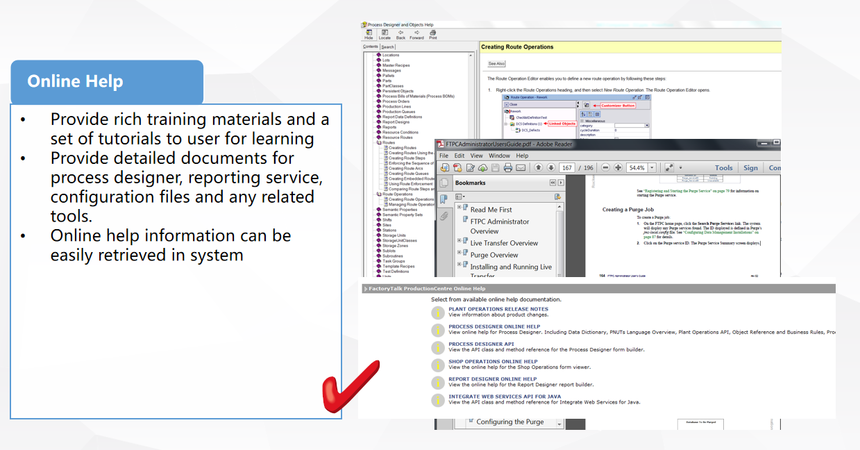Open the Tools pane in Adobe Reader
Screen dimensions: 860x450
coord(723,168)
